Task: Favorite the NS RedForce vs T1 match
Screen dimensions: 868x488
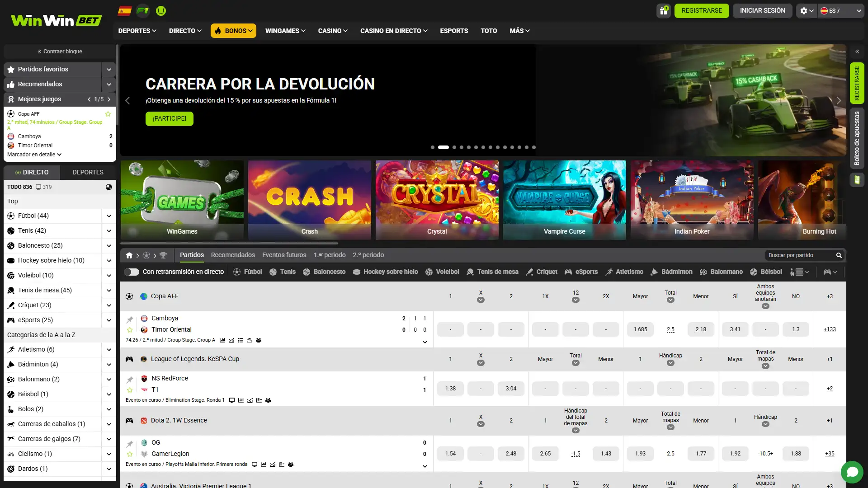Action: pyautogui.click(x=130, y=390)
